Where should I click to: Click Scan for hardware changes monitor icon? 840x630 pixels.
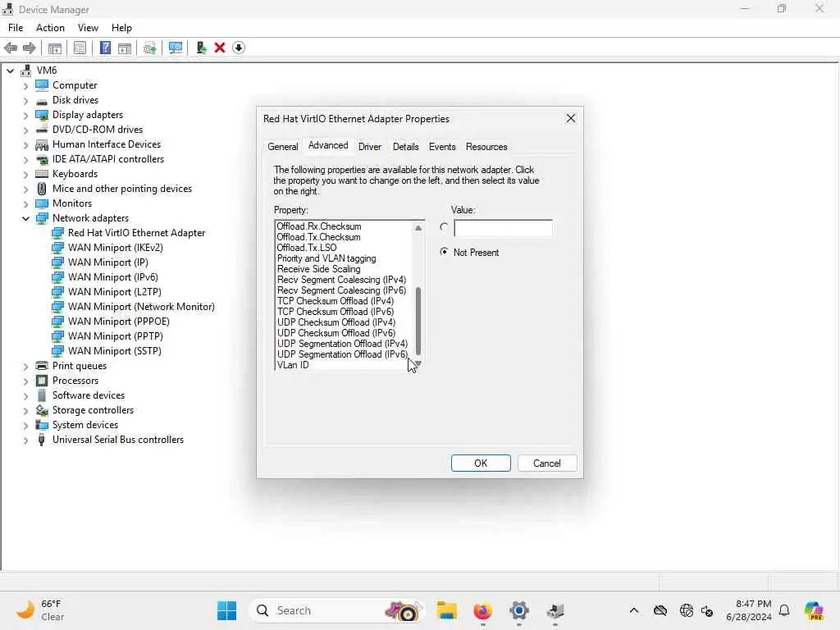pyautogui.click(x=176, y=48)
